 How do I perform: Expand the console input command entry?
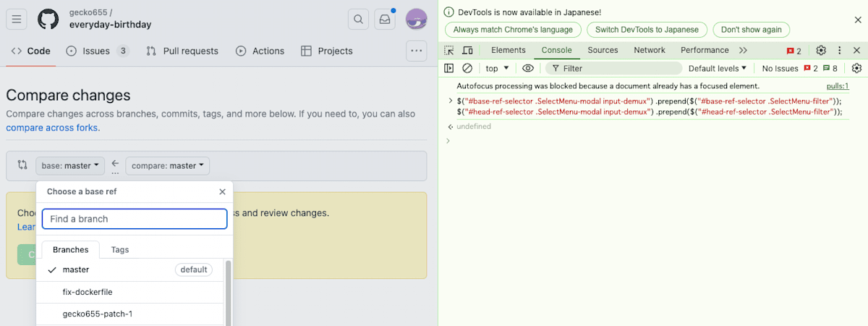(451, 101)
